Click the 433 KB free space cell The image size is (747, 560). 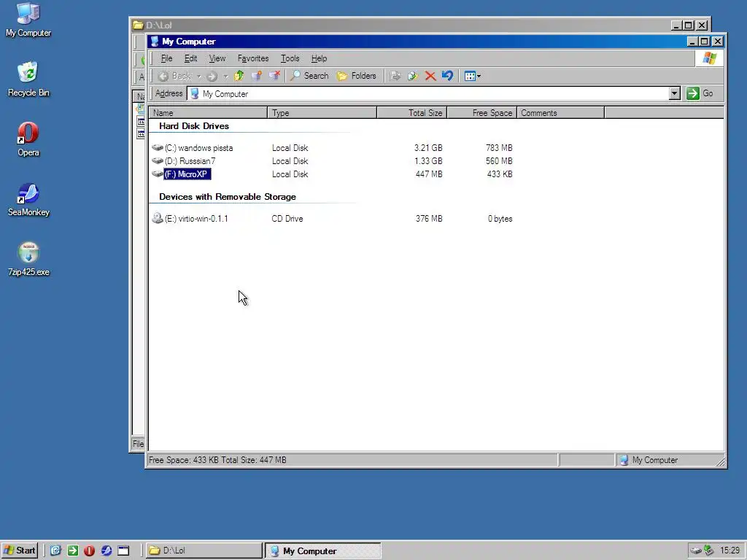pyautogui.click(x=499, y=174)
